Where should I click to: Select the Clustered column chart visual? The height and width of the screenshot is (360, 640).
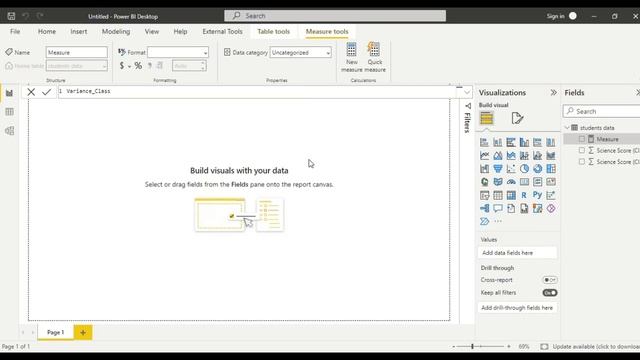[x=524, y=142]
